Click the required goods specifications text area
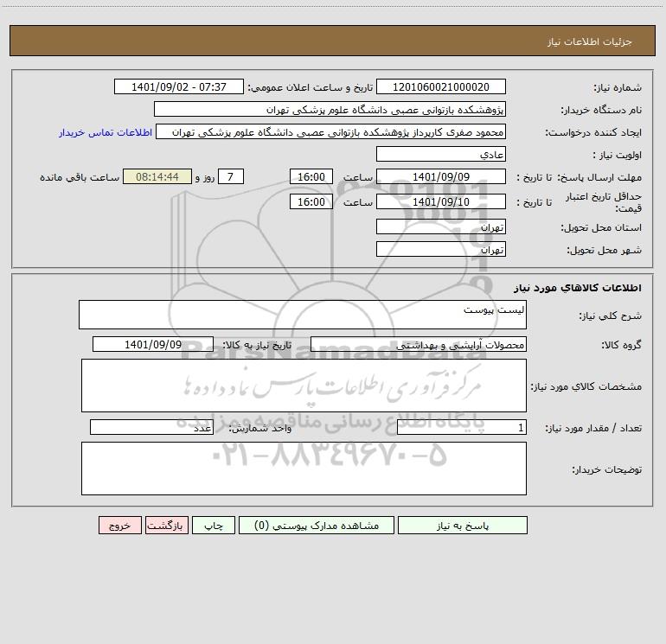The image size is (666, 644). click(x=304, y=386)
